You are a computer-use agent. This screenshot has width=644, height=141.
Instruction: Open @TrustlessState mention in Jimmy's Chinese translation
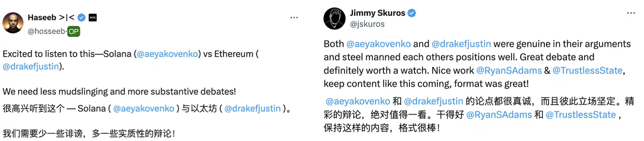[x=581, y=115]
